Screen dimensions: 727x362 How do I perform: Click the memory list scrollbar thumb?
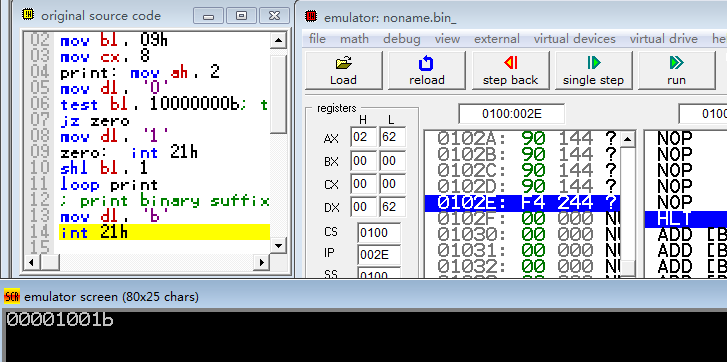pos(628,268)
